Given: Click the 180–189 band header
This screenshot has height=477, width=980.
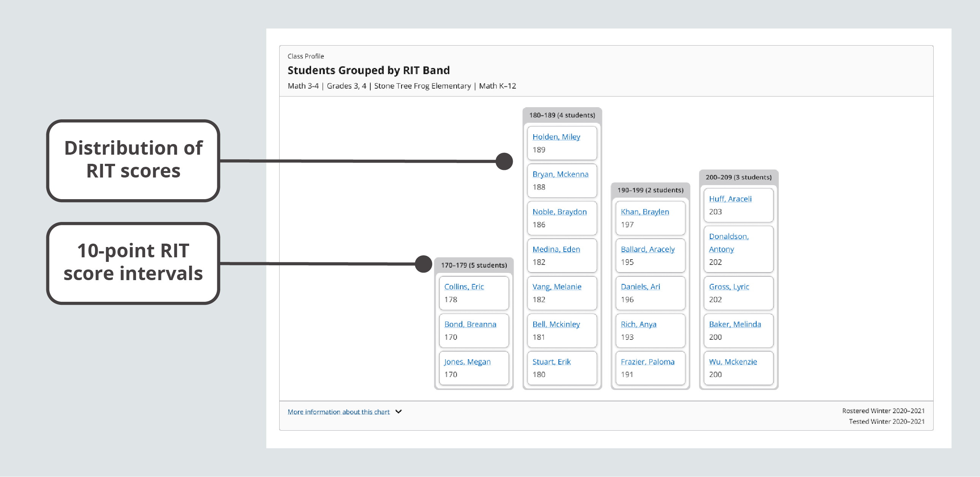Looking at the screenshot, I should [561, 115].
